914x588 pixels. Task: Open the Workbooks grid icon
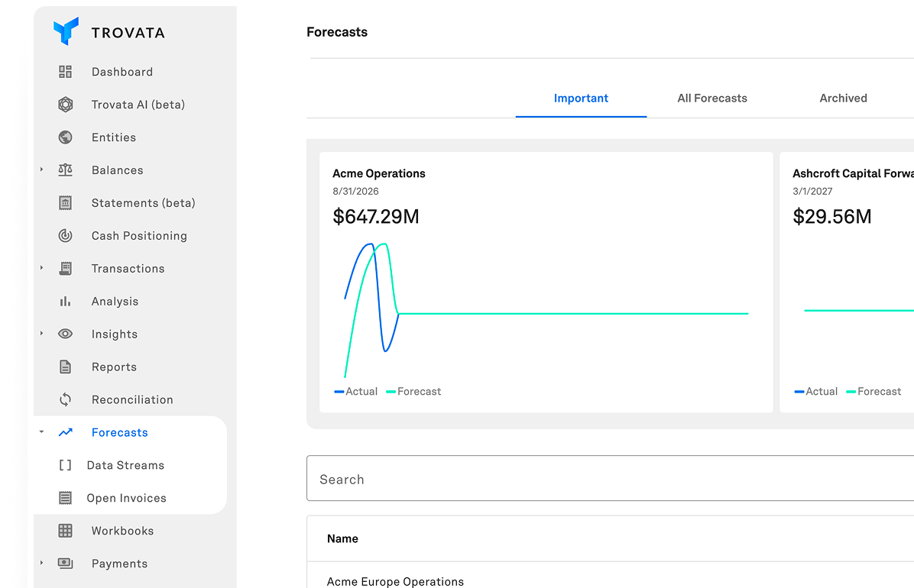tap(66, 530)
